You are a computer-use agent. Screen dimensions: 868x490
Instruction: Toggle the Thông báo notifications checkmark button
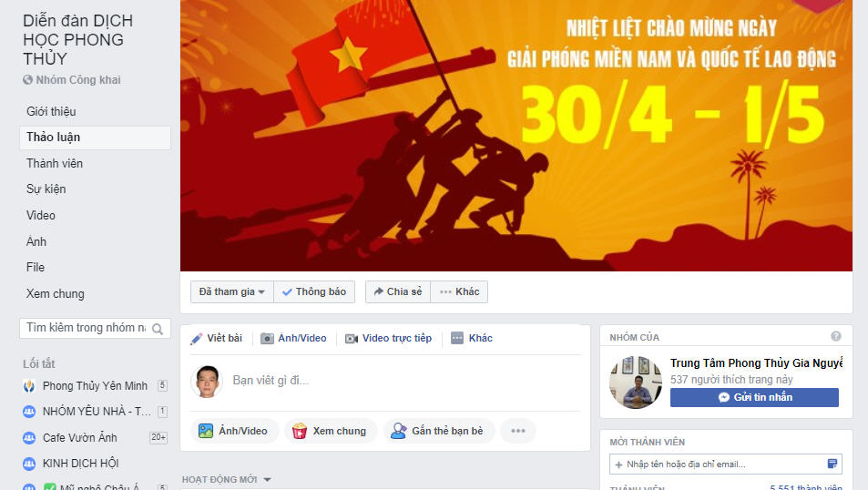[314, 291]
